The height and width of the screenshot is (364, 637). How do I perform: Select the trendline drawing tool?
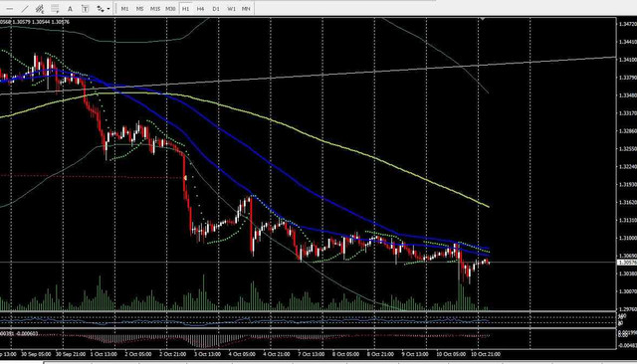pos(25,9)
